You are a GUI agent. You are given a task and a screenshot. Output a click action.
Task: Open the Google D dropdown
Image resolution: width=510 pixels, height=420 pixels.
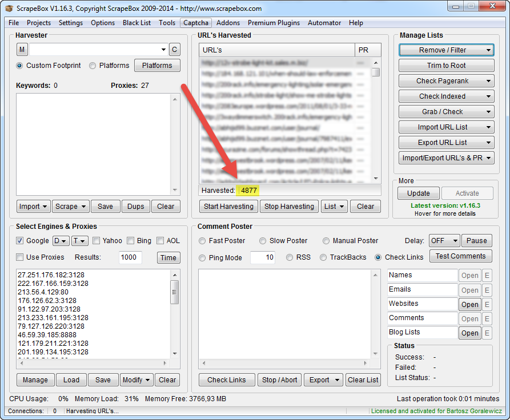[x=61, y=241]
